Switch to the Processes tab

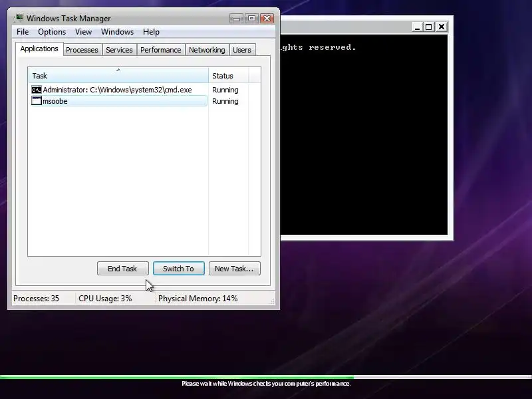[x=82, y=50]
